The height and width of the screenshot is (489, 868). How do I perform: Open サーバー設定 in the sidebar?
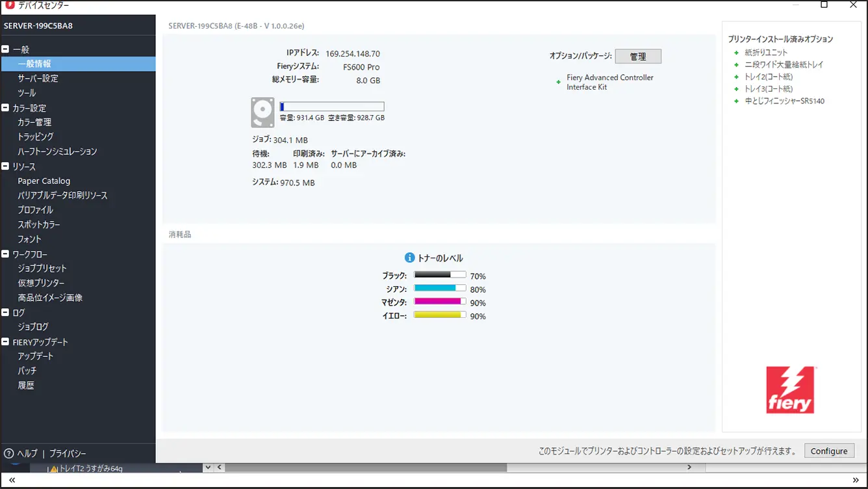coord(38,78)
